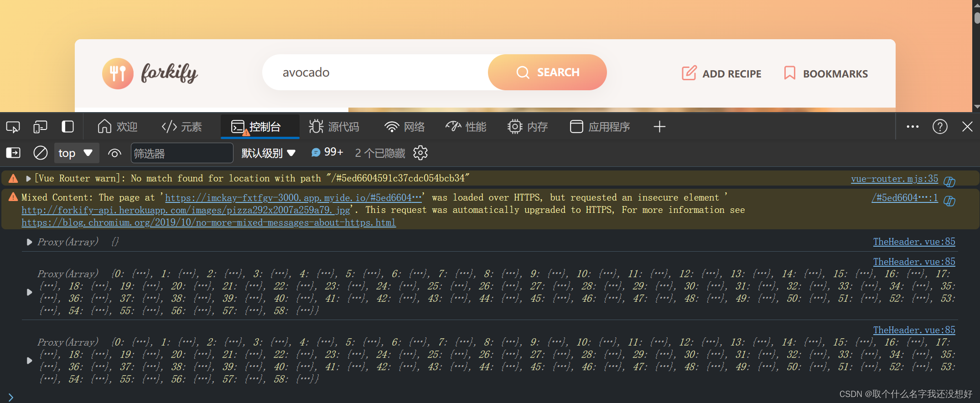This screenshot has width=980, height=403.
Task: Click the Vue Router warning triangle icon
Action: (x=13, y=178)
